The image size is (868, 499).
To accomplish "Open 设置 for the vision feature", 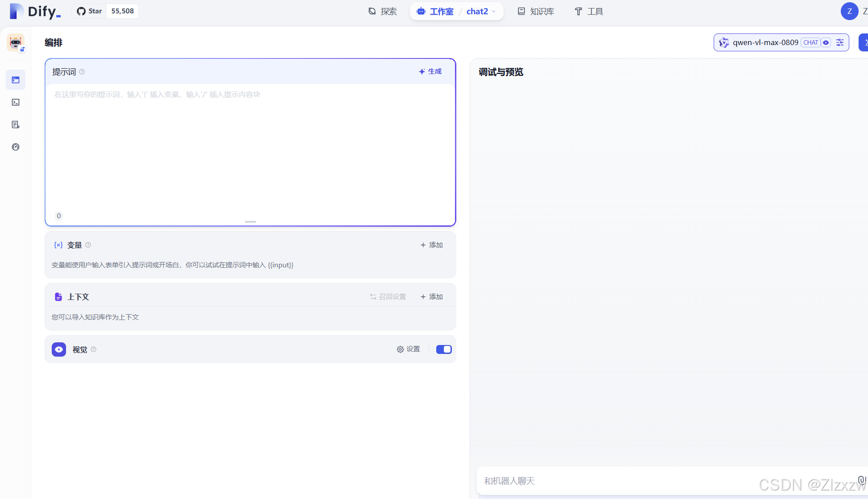I will 409,349.
